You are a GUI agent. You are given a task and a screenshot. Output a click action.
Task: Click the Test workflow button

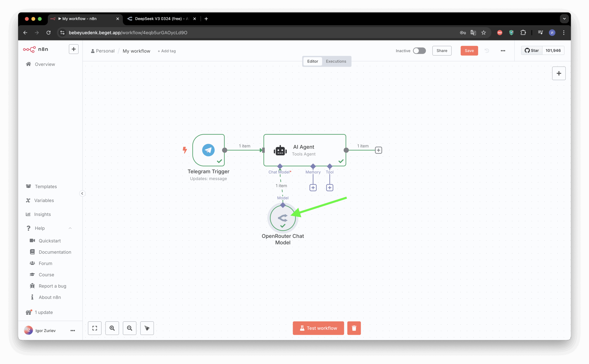[x=318, y=328]
